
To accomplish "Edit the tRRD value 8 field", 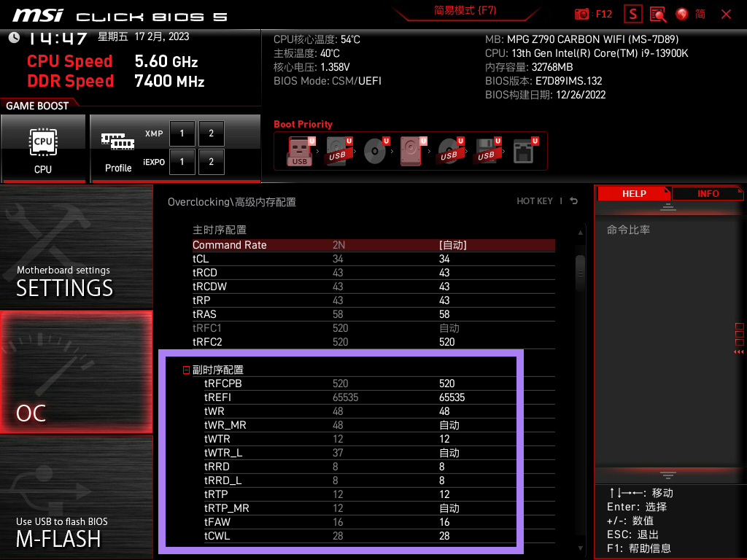I will 441,467.
